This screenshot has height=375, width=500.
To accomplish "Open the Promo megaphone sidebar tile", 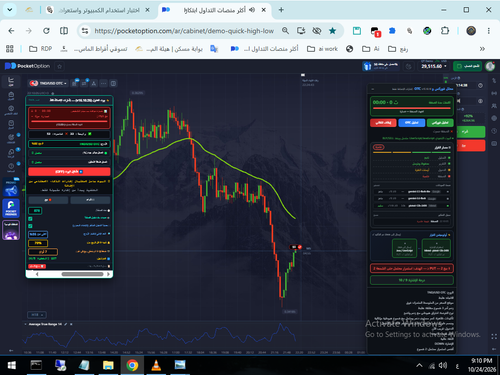I will tap(11, 188).
